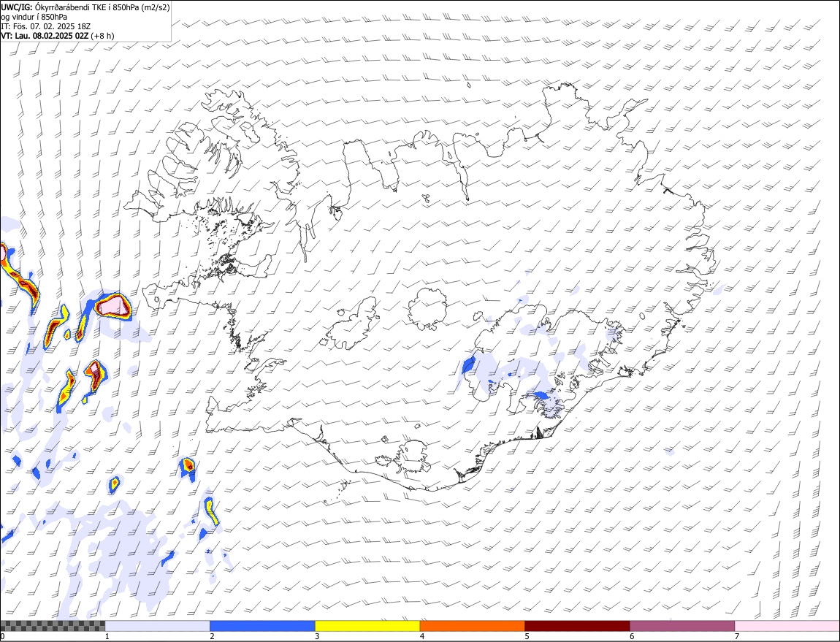The image size is (840, 642).
Task: Click the legend tick label '0'
Action: point(3,636)
